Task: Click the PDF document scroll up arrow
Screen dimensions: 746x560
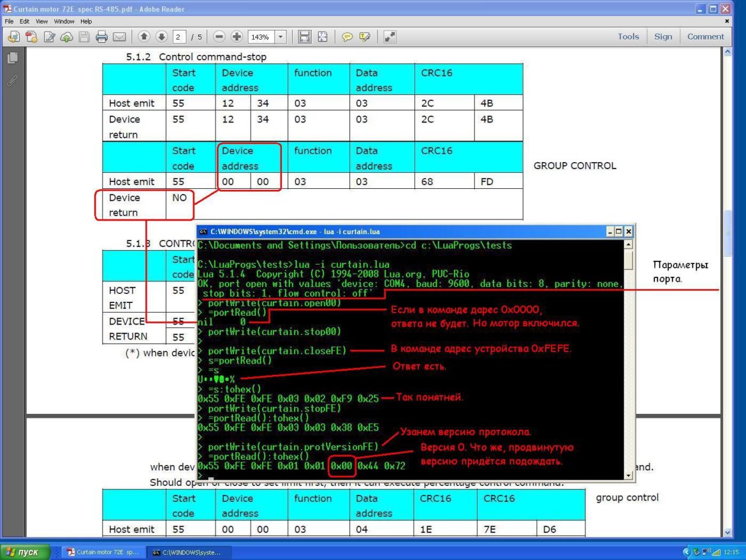Action: click(x=728, y=52)
